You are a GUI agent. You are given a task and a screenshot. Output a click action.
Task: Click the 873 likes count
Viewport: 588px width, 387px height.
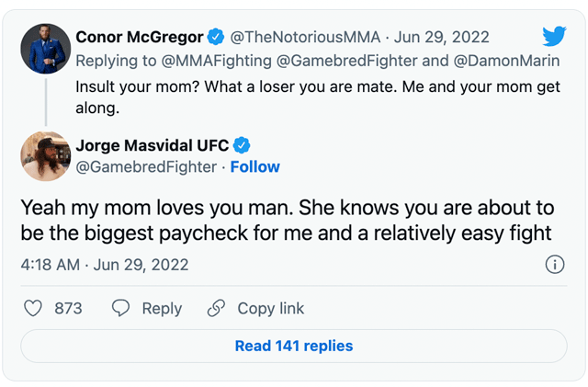[x=68, y=309]
